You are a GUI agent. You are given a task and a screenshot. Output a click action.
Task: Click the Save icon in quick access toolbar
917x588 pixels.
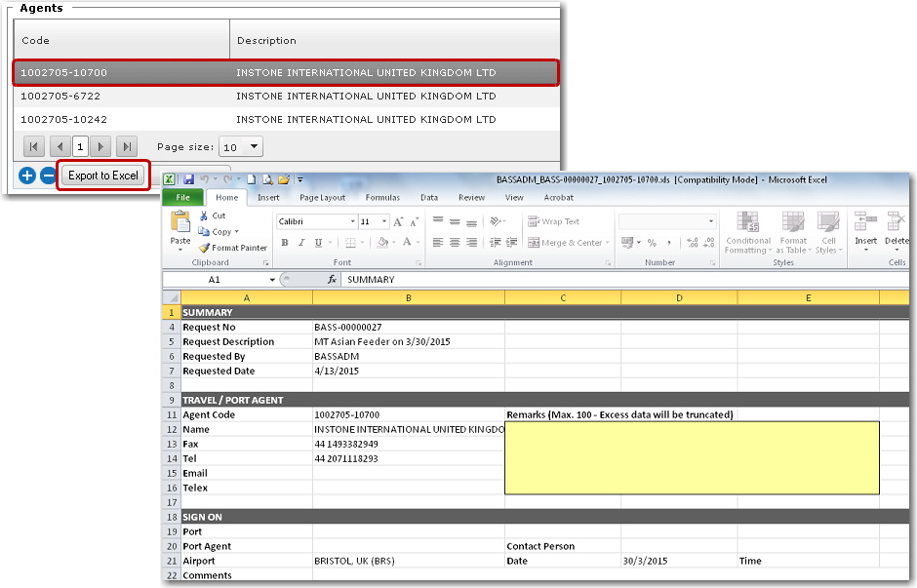pos(189,179)
